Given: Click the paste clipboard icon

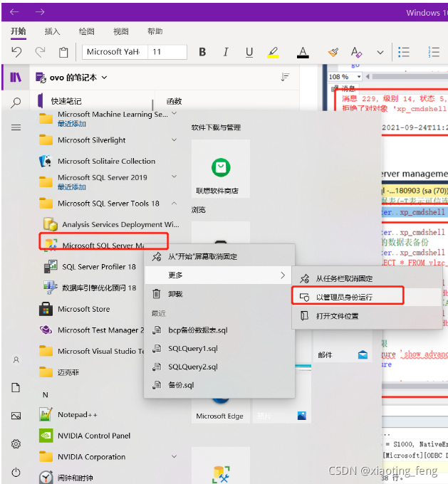Looking at the screenshot, I should (63, 52).
